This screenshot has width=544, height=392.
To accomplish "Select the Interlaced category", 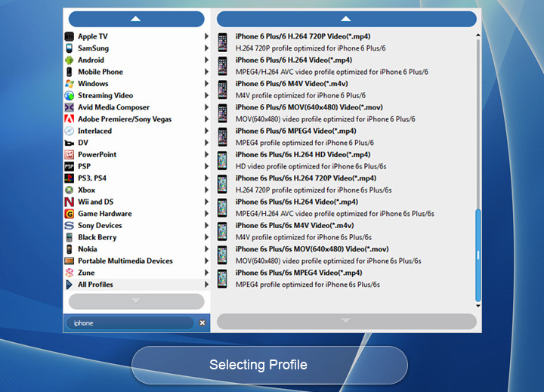I will (137, 131).
